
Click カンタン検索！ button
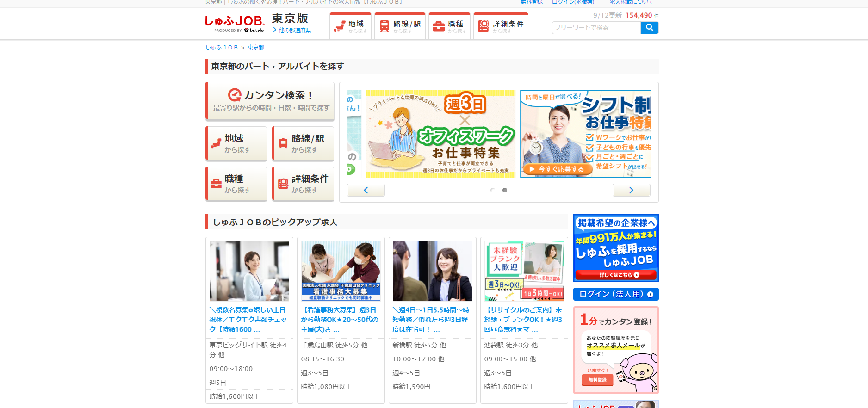[x=270, y=101]
